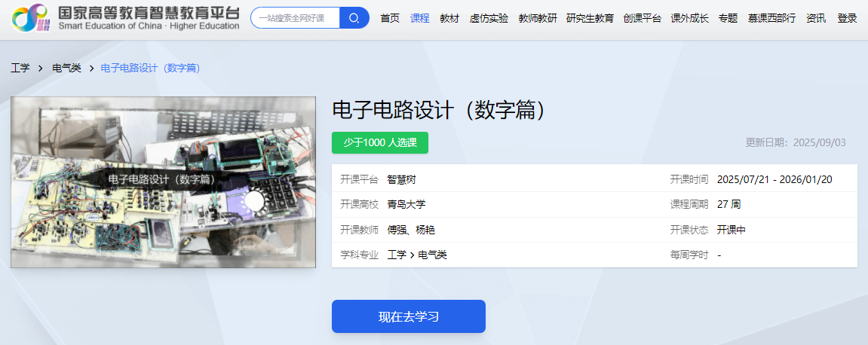Go to the 教材 section

pyautogui.click(x=449, y=18)
